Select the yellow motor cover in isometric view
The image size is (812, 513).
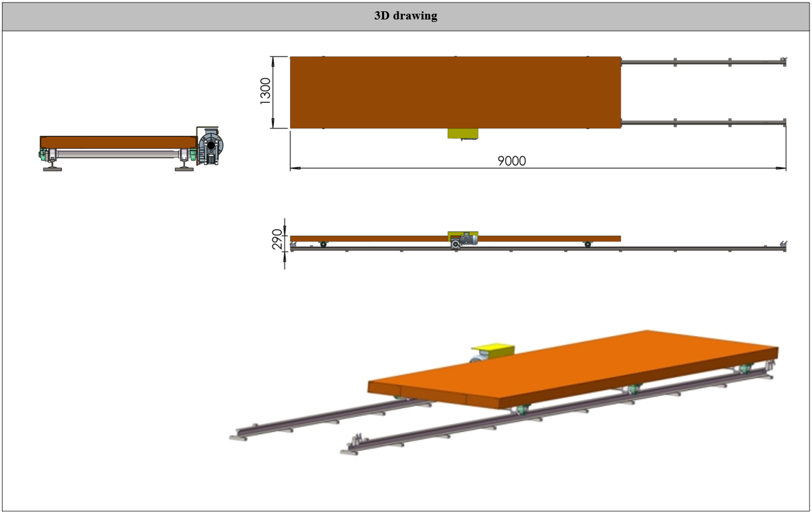click(x=493, y=349)
